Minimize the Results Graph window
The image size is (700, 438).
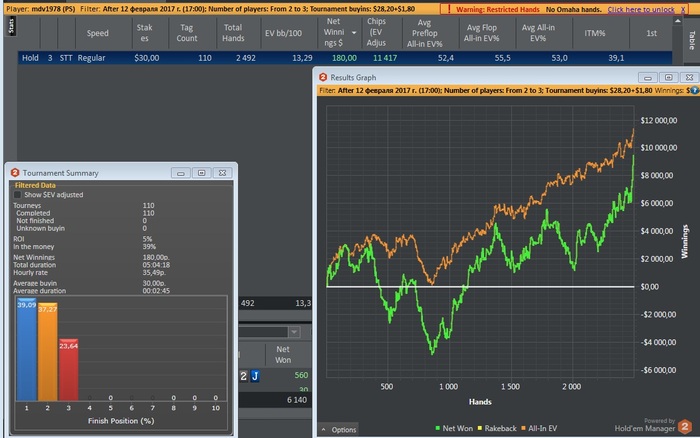pyautogui.click(x=647, y=78)
